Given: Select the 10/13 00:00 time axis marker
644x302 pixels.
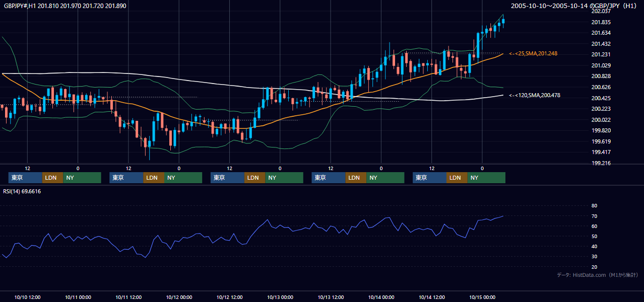Looking at the screenshot, I should tap(280, 297).
